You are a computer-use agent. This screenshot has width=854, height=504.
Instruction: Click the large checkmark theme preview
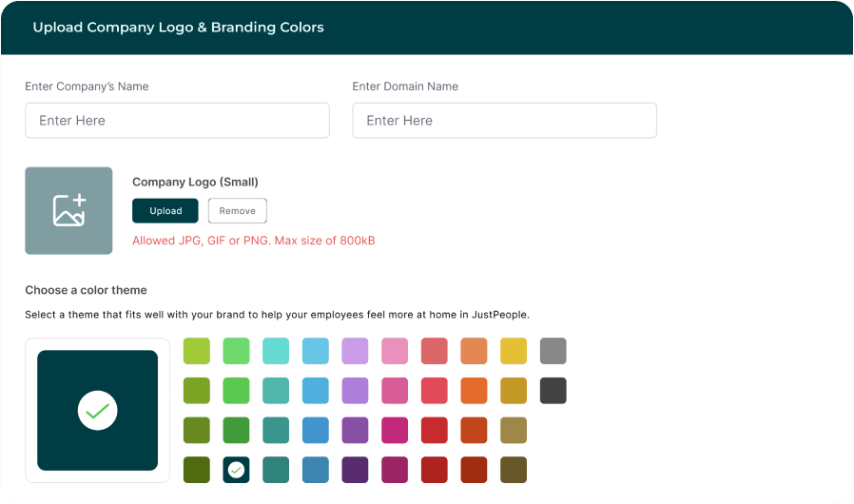[97, 410]
